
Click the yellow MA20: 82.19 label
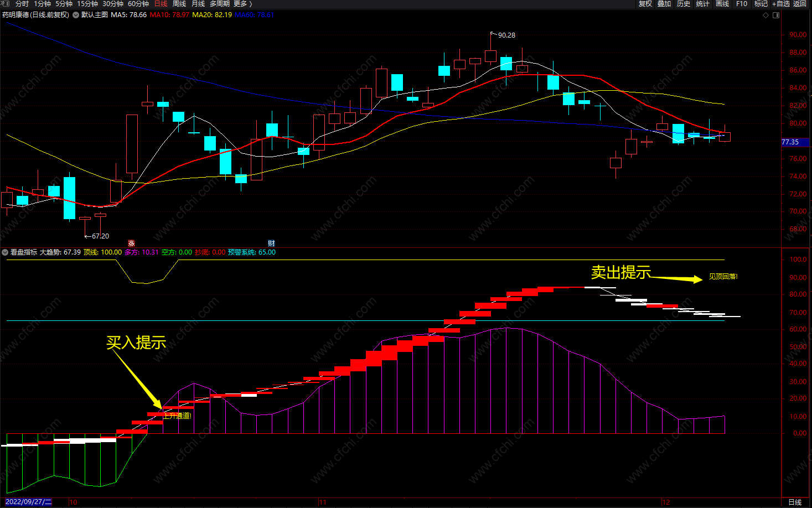click(212, 15)
